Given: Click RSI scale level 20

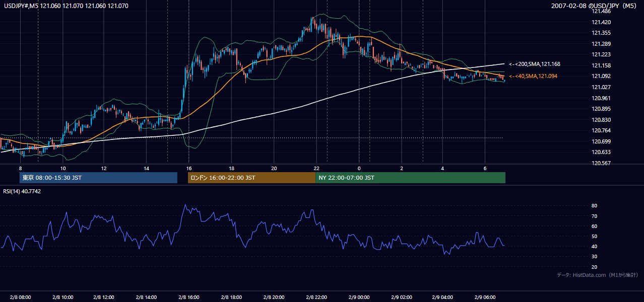Looking at the screenshot, I should click(594, 267).
